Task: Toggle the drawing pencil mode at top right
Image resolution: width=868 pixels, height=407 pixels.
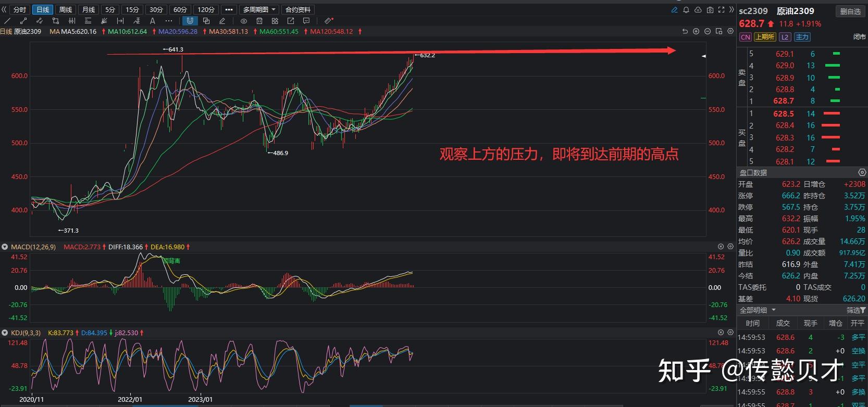Action: point(674,10)
